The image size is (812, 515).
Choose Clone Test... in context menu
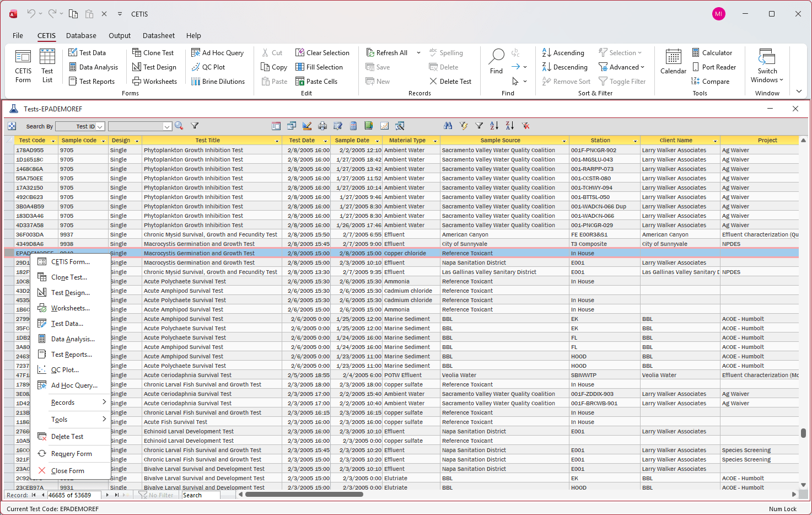(x=71, y=277)
